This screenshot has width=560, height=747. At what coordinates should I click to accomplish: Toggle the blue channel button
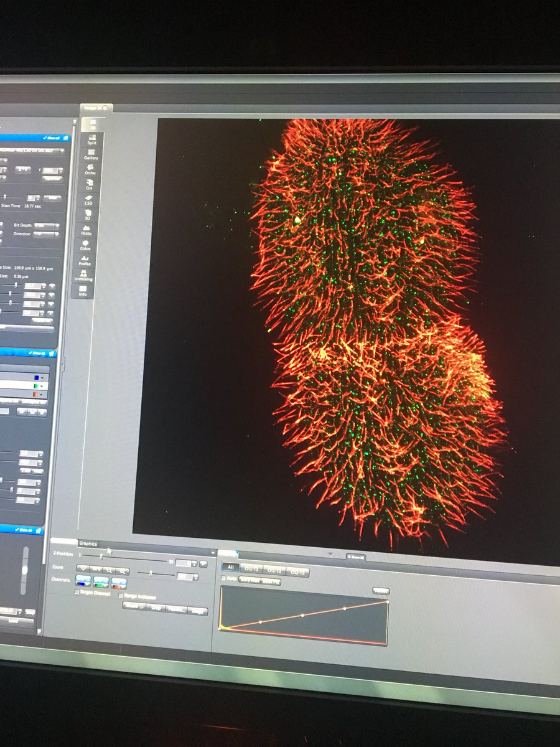coord(83,581)
